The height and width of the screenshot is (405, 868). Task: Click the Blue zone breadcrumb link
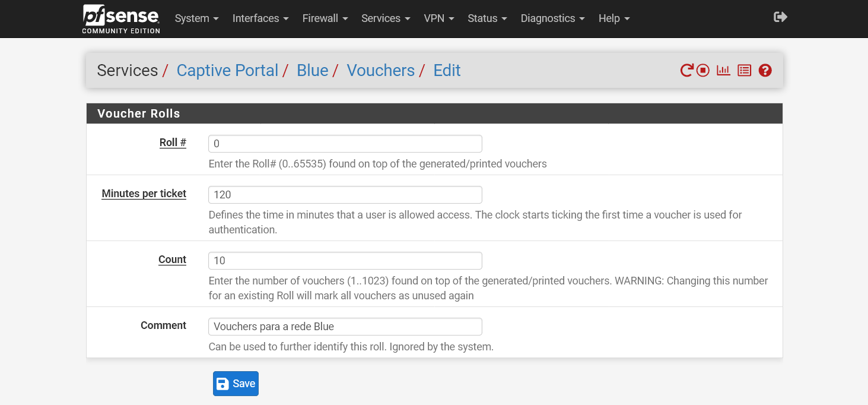312,70
